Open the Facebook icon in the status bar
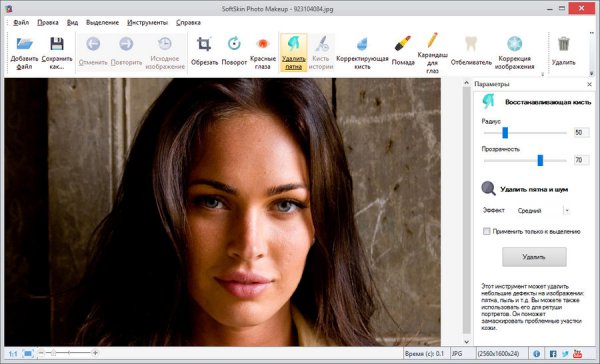 553,354
